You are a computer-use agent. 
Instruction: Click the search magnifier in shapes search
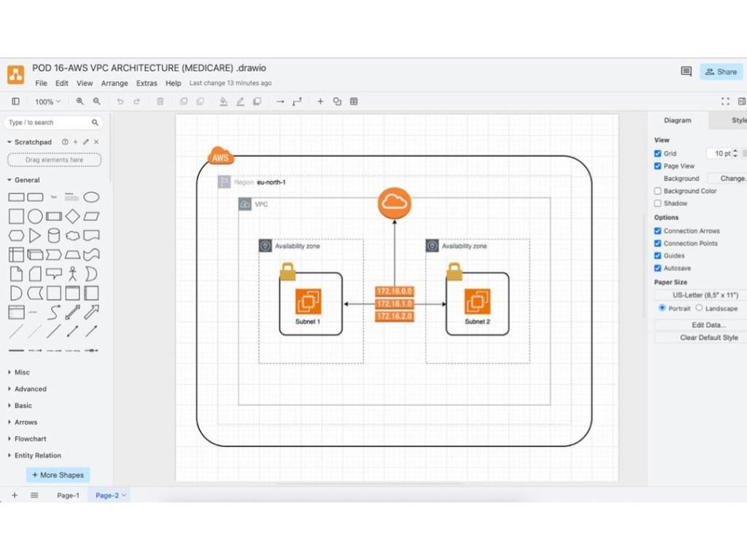pos(95,122)
